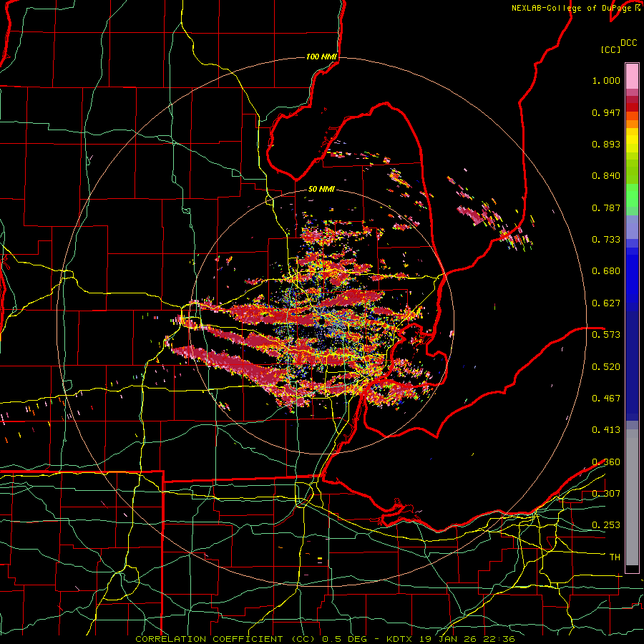The height and width of the screenshot is (644, 644).
Task: Click the DCC product label
Action: pyautogui.click(x=629, y=43)
